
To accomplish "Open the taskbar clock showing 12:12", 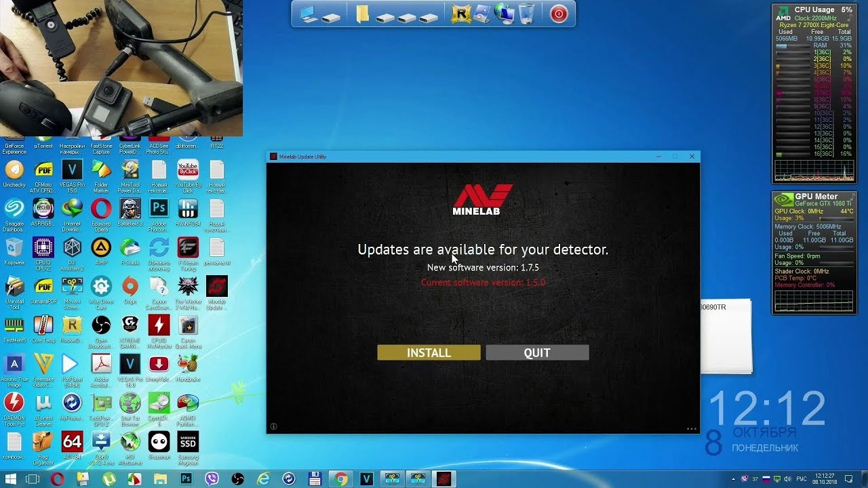I will 826,479.
